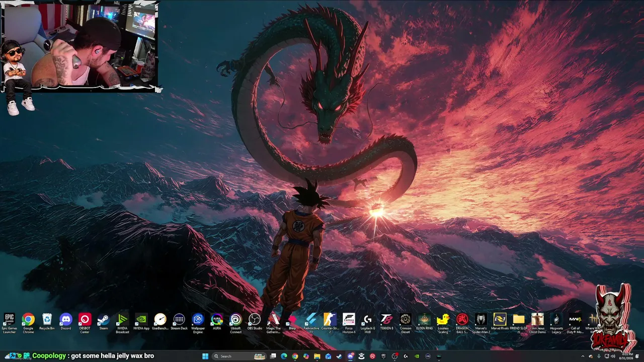Open the Outlook mail taskbar icon
The height and width of the screenshot is (362, 644).
click(x=328, y=356)
